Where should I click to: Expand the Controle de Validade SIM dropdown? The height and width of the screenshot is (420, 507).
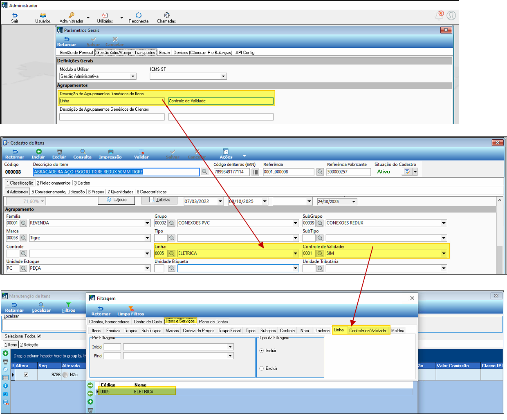coord(444,253)
